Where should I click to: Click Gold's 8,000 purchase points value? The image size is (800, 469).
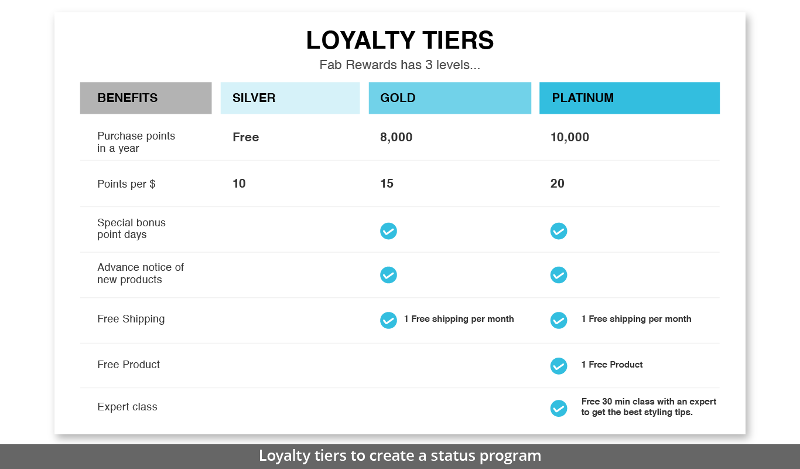[x=396, y=137]
